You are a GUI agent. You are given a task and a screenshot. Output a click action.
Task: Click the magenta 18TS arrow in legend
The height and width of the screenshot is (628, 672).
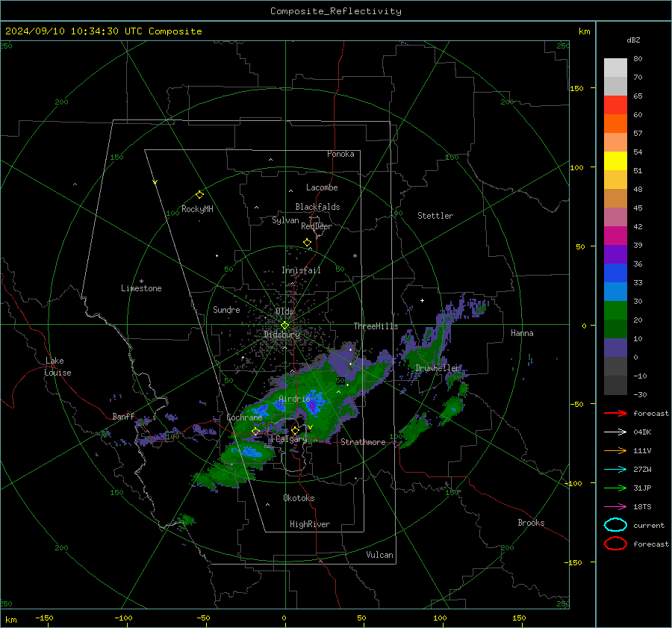(x=615, y=507)
